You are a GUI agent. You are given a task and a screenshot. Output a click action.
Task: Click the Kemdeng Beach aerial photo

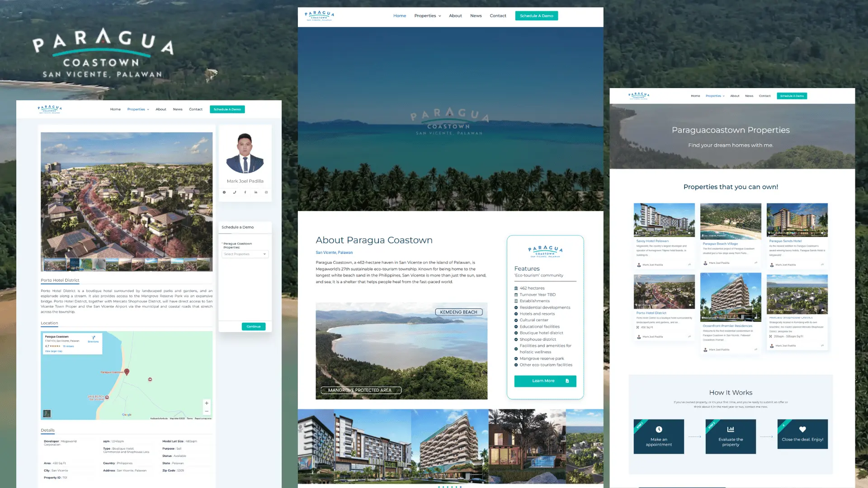point(401,351)
